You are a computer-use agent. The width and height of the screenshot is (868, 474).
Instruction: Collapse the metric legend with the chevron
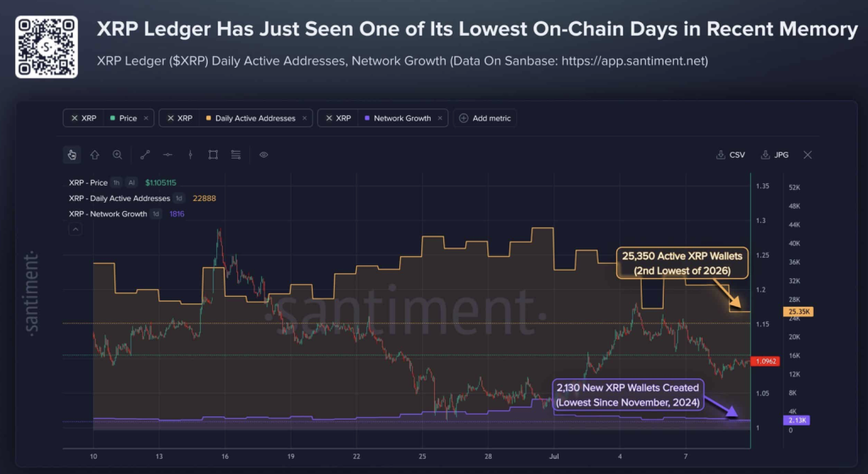[x=75, y=229]
